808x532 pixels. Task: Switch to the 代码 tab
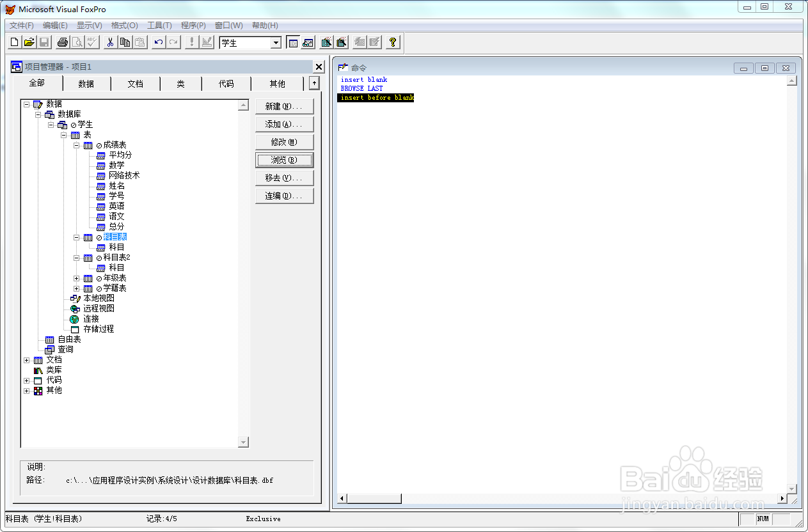pos(226,84)
